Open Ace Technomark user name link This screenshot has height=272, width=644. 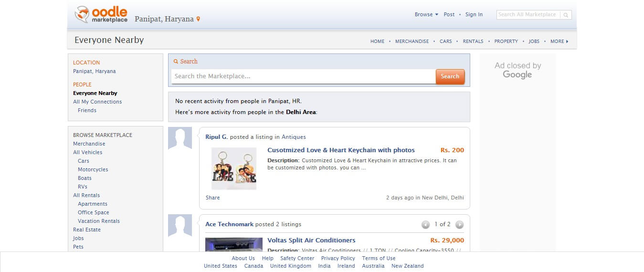point(229,224)
